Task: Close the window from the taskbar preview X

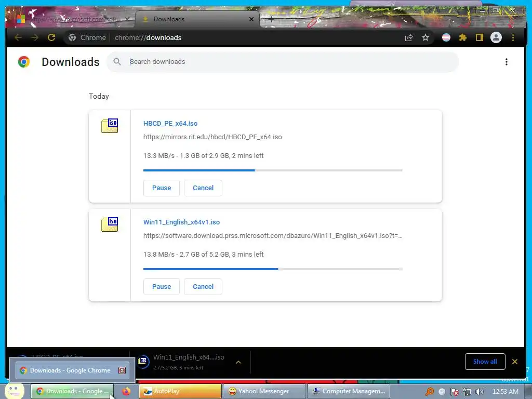Action: pyautogui.click(x=122, y=370)
